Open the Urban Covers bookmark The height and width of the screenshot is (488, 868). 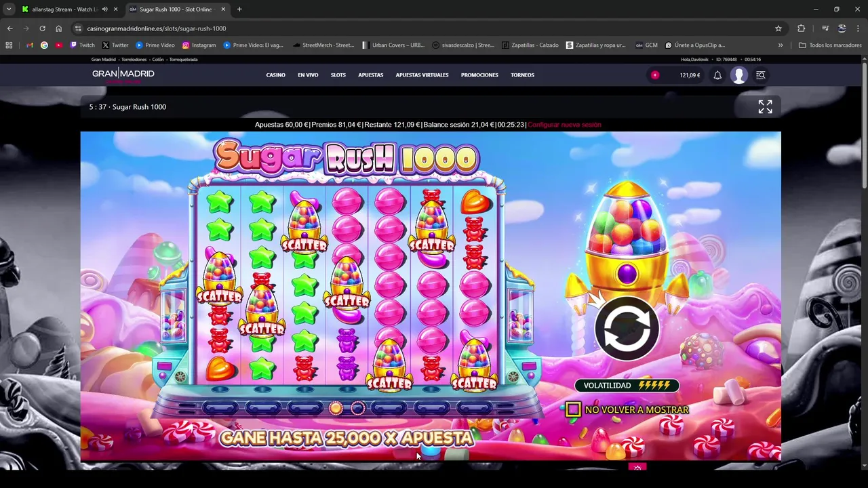[x=393, y=45]
